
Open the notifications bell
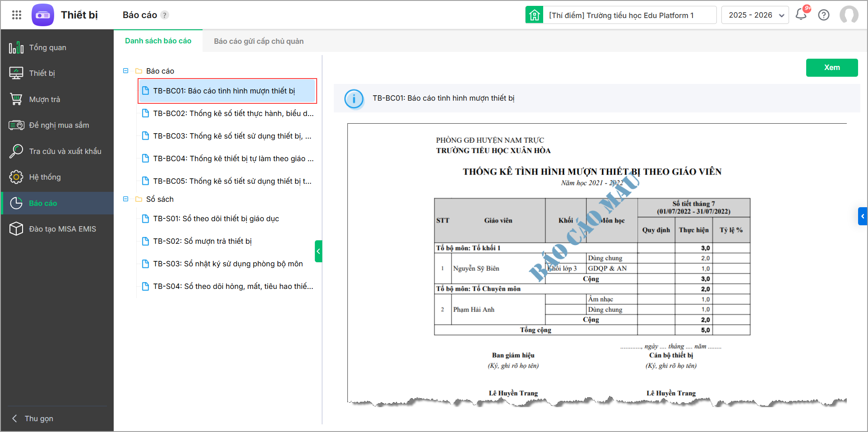click(801, 14)
